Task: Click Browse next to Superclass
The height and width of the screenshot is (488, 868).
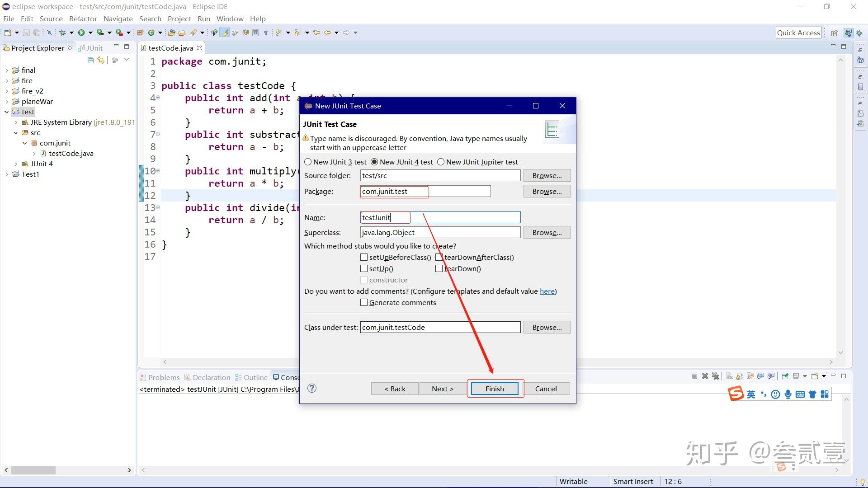Action: pyautogui.click(x=547, y=232)
